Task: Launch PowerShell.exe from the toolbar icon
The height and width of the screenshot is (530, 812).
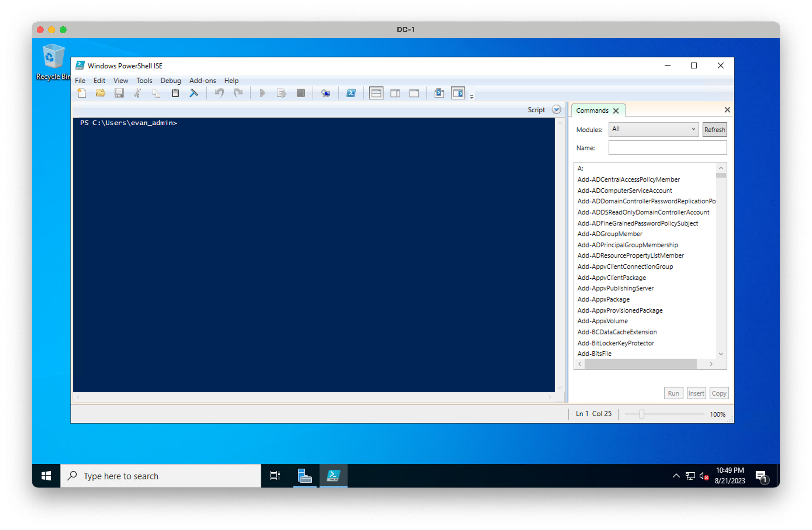Action: (x=351, y=93)
